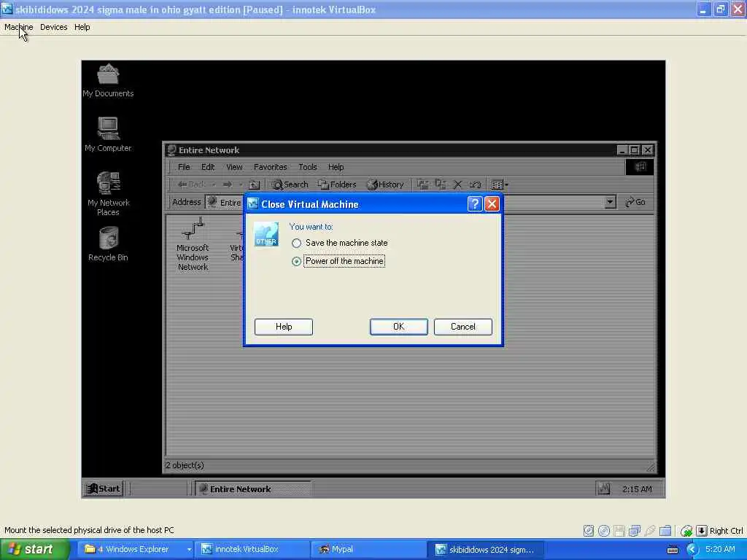
Task: Expand the Address bar dropdown arrow
Action: pos(610,202)
